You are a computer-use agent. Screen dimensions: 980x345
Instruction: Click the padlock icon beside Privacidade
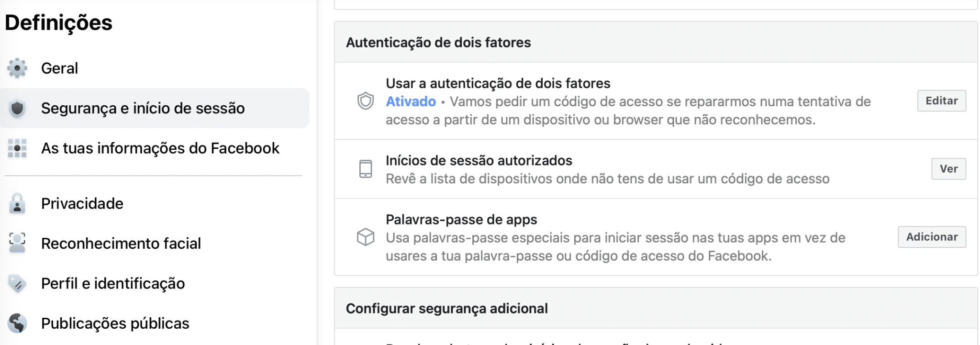coord(17,204)
